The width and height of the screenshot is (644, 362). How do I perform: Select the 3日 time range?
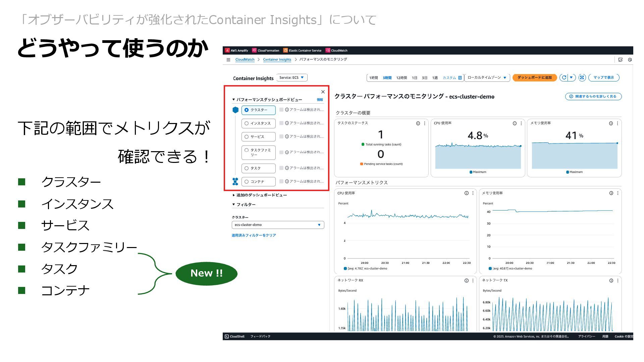pyautogui.click(x=425, y=78)
